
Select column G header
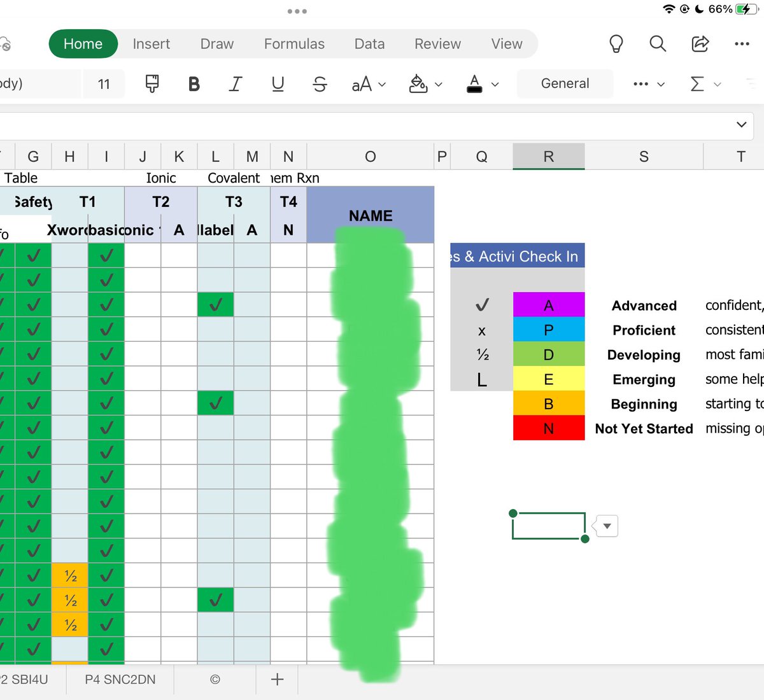click(33, 157)
